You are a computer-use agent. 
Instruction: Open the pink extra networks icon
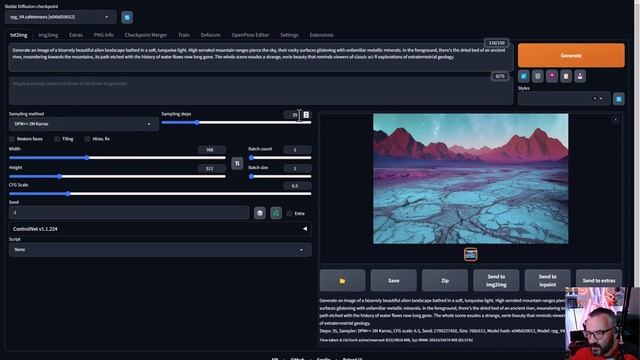click(x=552, y=76)
